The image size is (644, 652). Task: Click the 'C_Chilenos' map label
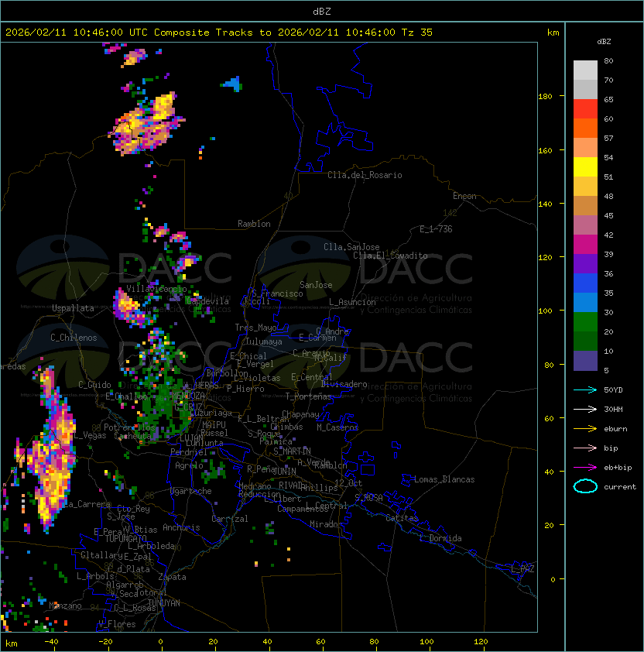pos(74,338)
